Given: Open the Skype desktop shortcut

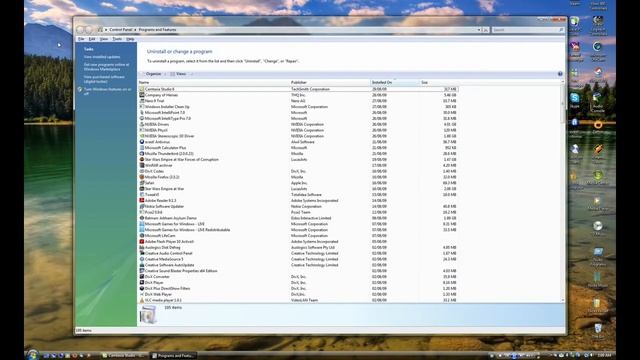Looking at the screenshot, I should click(575, 99).
